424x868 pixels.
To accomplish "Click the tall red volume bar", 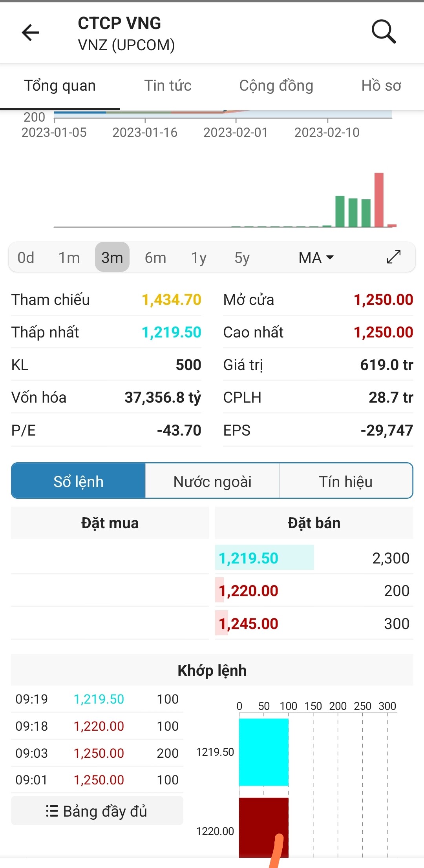I will (379, 200).
